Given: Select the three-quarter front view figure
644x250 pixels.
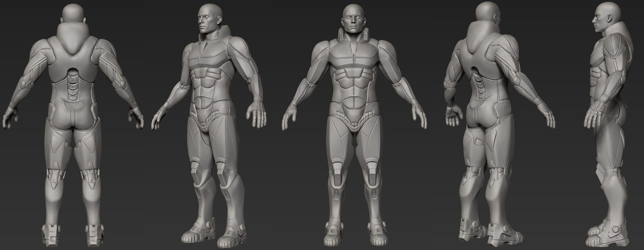Looking at the screenshot, I should click(208, 126).
